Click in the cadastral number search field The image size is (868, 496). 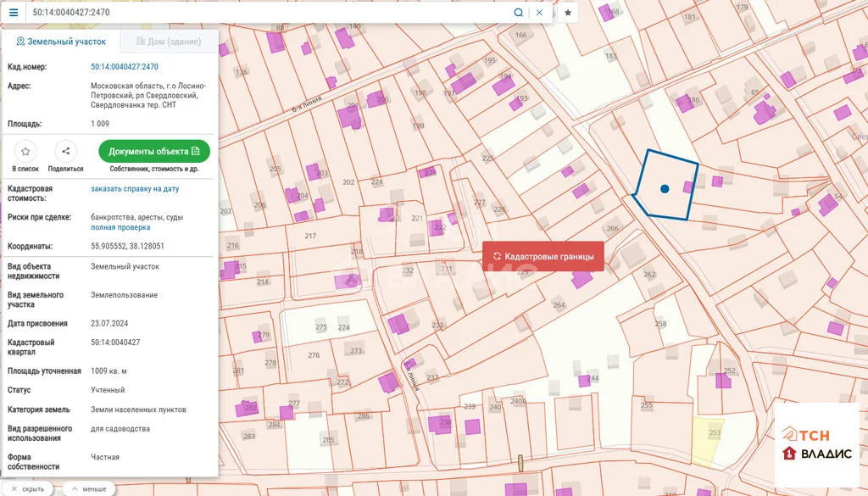point(263,13)
